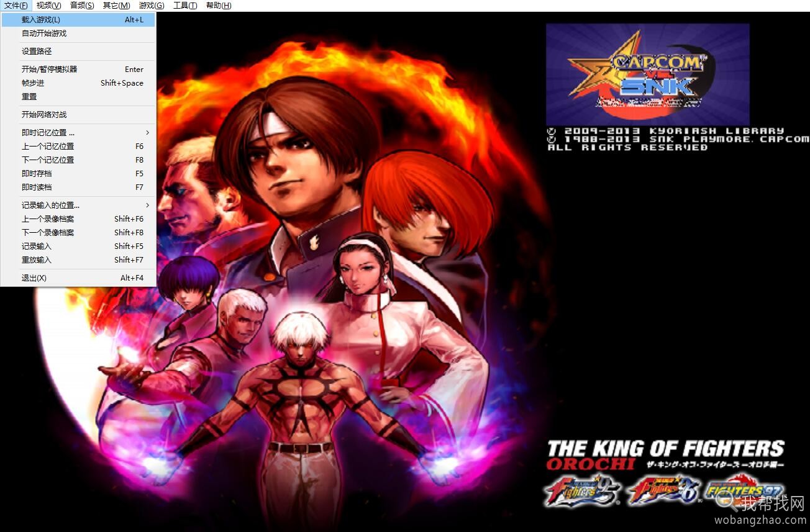Screen dimensions: 810x532
Task: Open the 音频(S) menu
Action: pyautogui.click(x=82, y=6)
